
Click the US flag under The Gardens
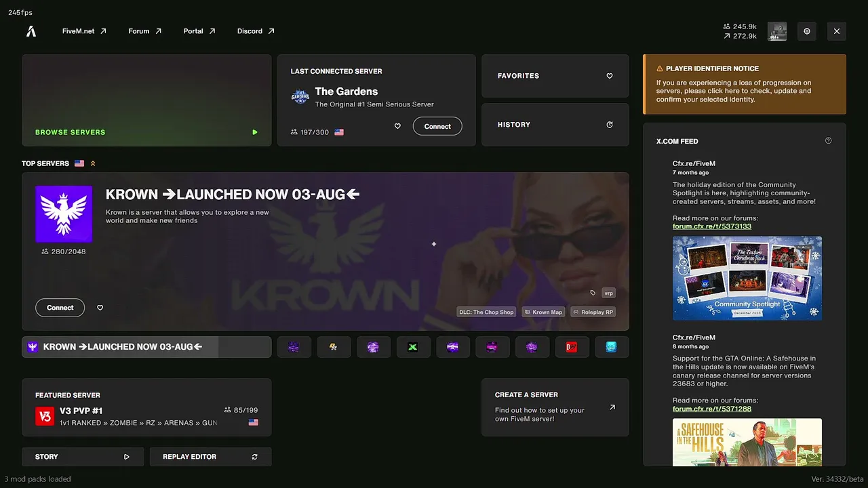point(339,132)
